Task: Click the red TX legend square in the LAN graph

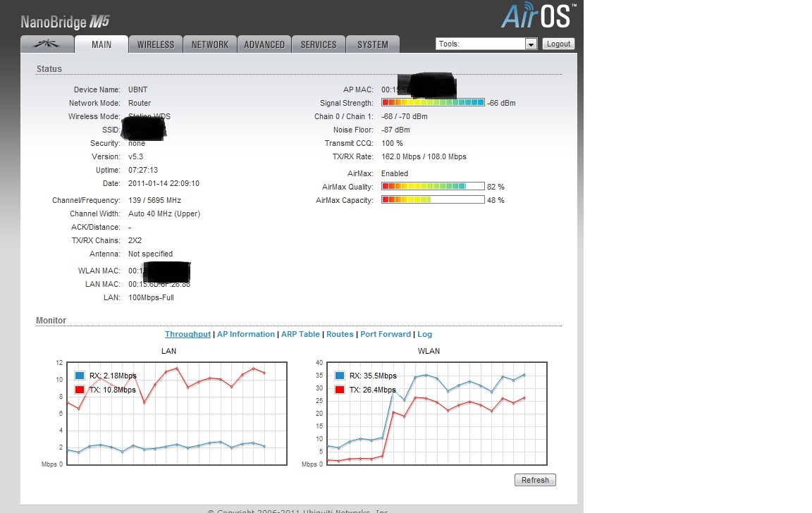Action: point(80,390)
